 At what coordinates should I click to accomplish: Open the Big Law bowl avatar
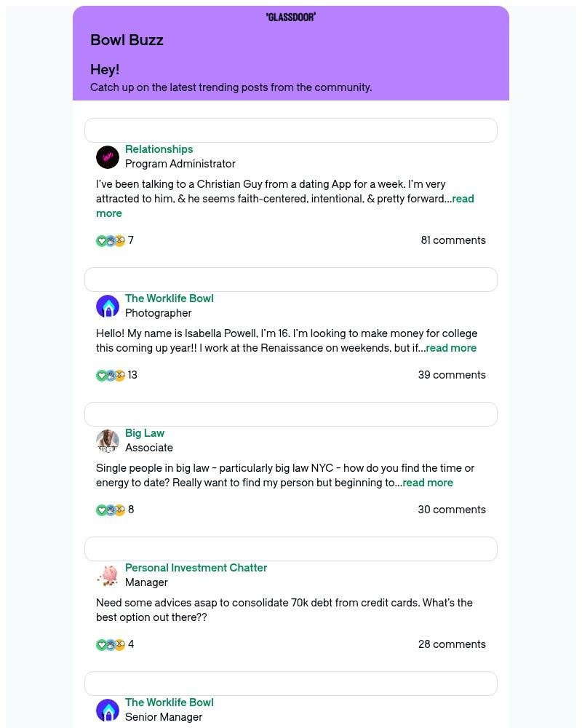[108, 441]
